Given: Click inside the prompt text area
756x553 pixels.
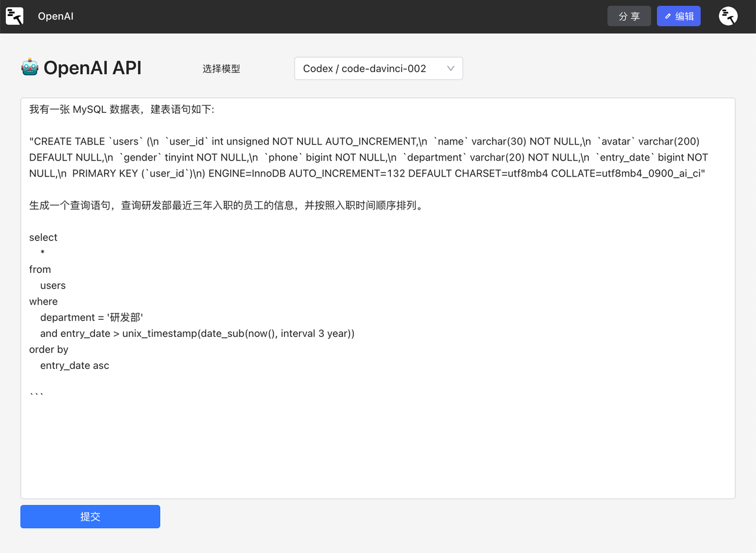Looking at the screenshot, I should 378,298.
